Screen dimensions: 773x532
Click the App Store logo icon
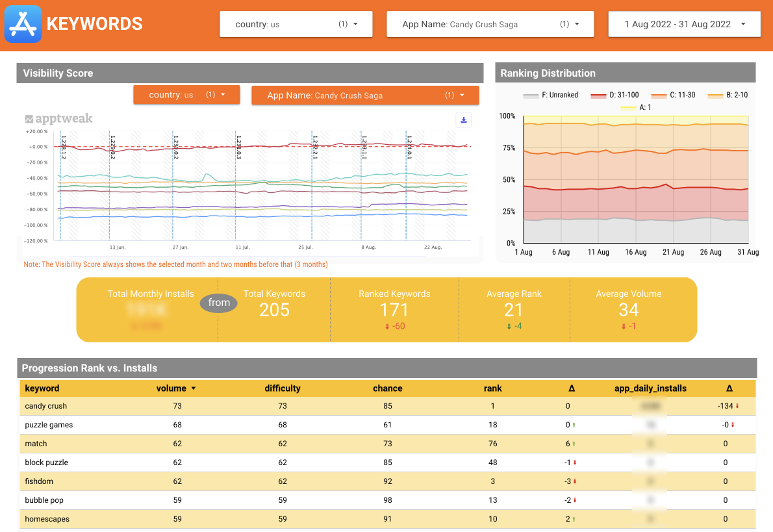[23, 23]
